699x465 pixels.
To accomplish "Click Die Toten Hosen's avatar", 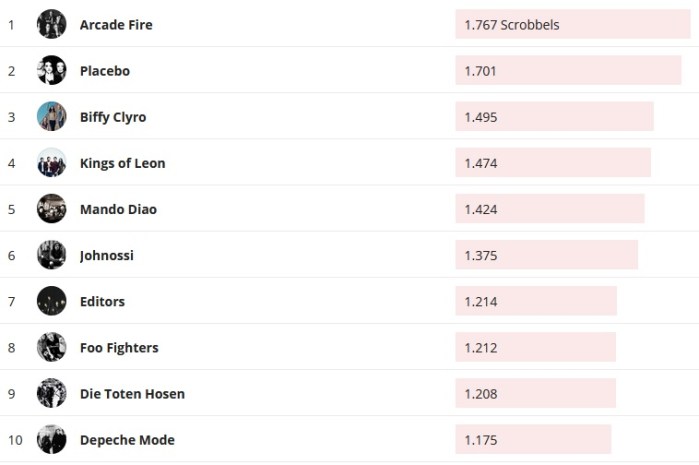I will [x=51, y=393].
